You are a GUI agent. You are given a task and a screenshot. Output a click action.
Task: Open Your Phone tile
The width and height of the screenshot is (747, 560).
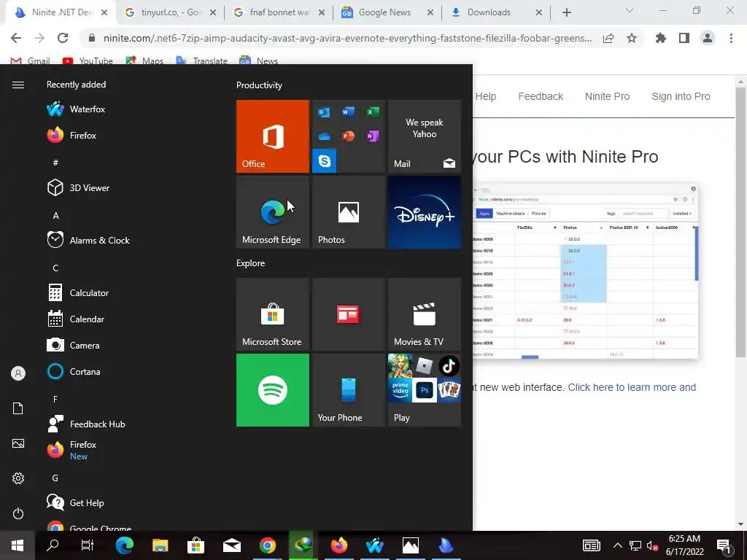tap(349, 390)
